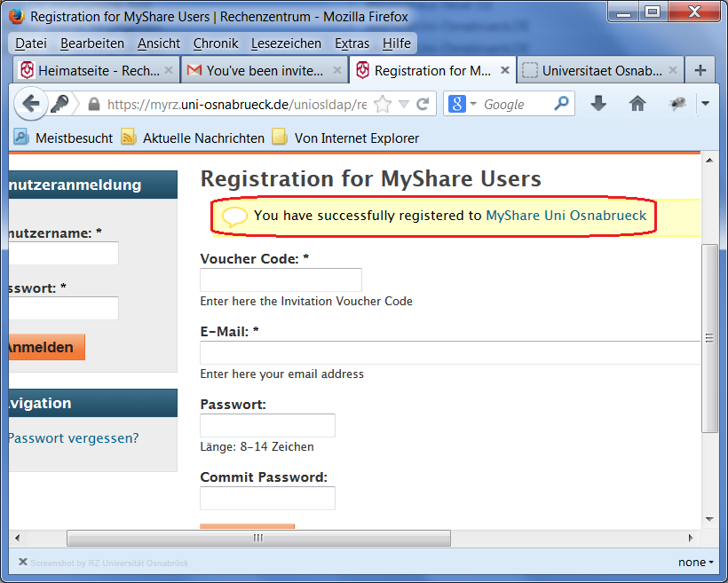The image size is (728, 583).
Task: Focus the Passwort field in registration form
Action: [x=267, y=425]
